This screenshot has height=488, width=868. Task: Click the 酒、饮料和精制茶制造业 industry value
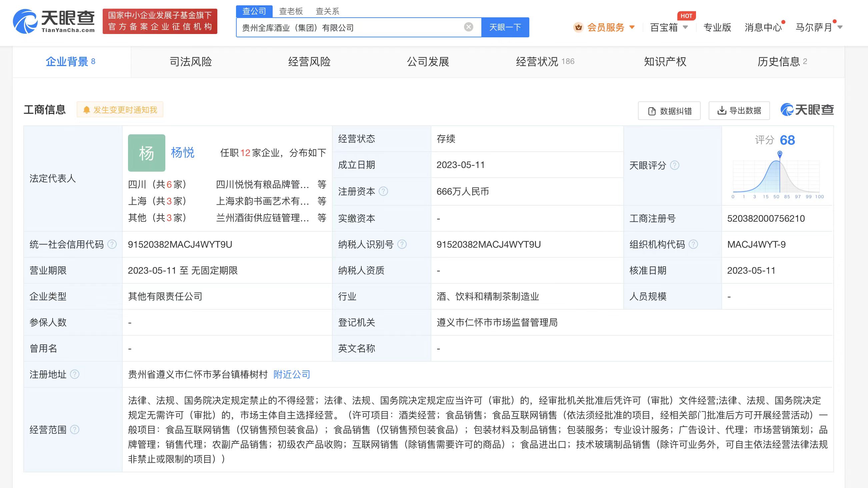click(x=488, y=297)
